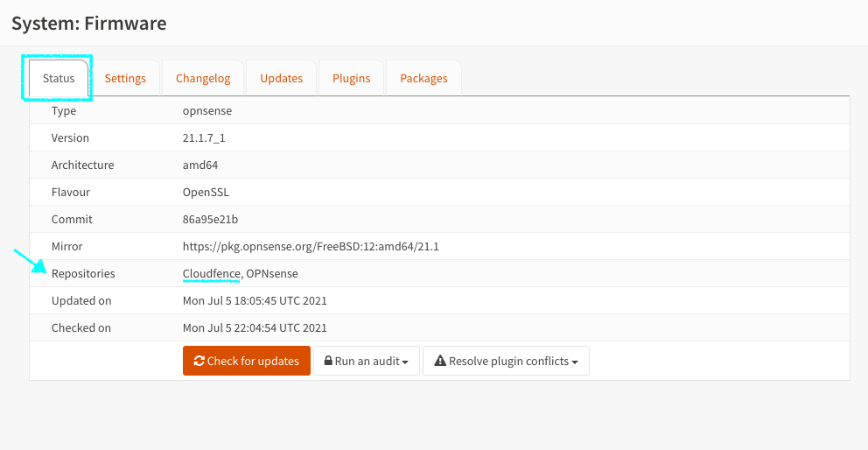Click the Version row label
The width and height of the screenshot is (868, 450).
tap(70, 138)
